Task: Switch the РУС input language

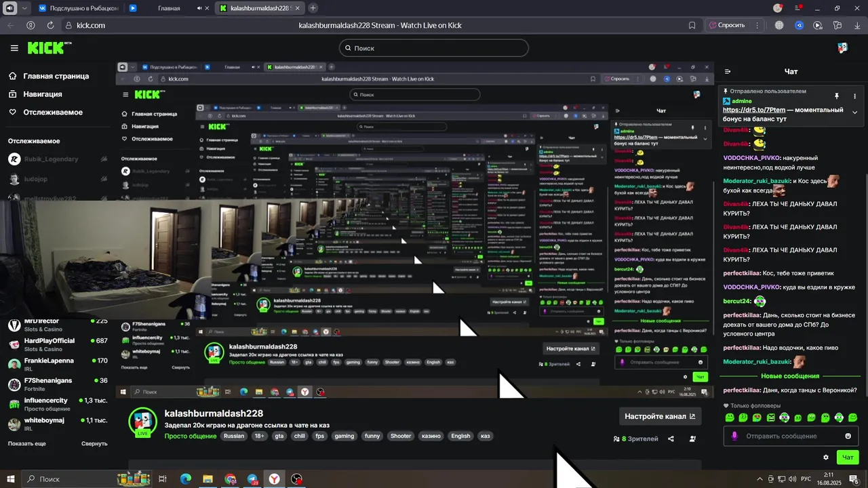Action: tap(806, 479)
